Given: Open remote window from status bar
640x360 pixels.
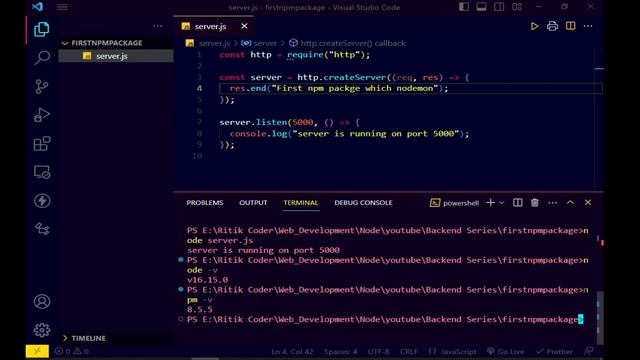Looking at the screenshot, I should 37,351.
